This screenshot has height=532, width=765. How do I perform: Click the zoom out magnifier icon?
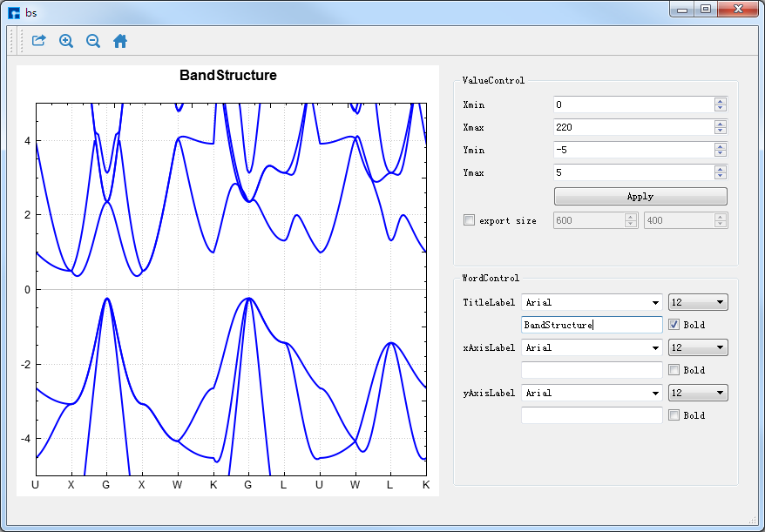coord(93,41)
